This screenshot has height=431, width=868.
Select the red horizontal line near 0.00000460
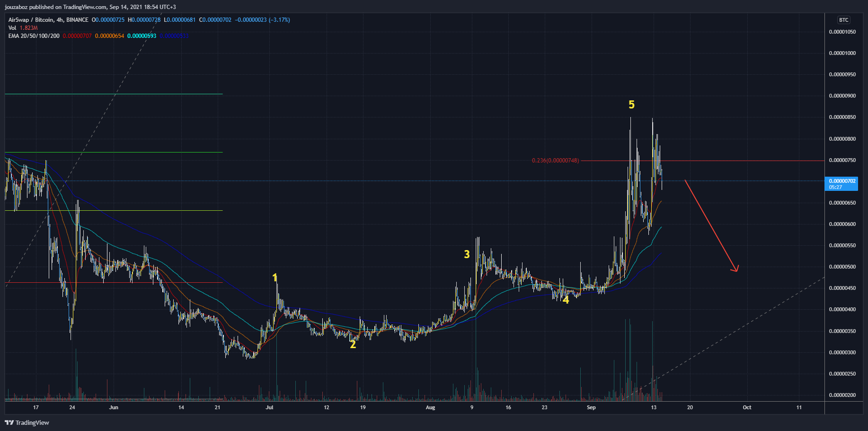(x=114, y=282)
